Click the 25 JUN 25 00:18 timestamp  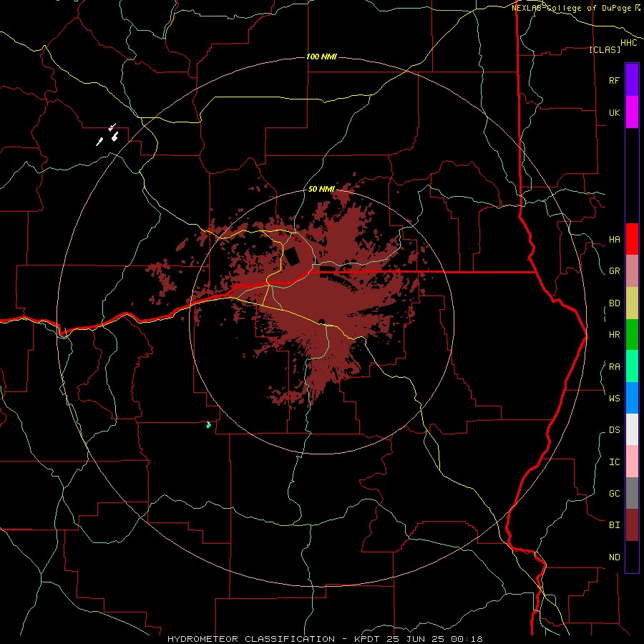click(x=435, y=639)
